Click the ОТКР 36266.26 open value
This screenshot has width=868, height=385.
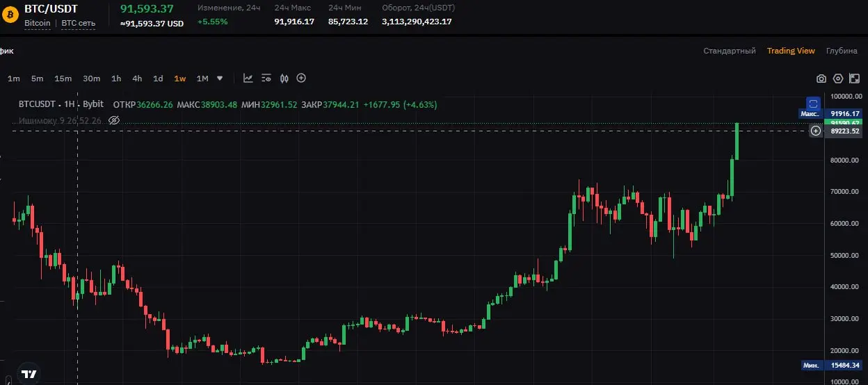coord(144,104)
